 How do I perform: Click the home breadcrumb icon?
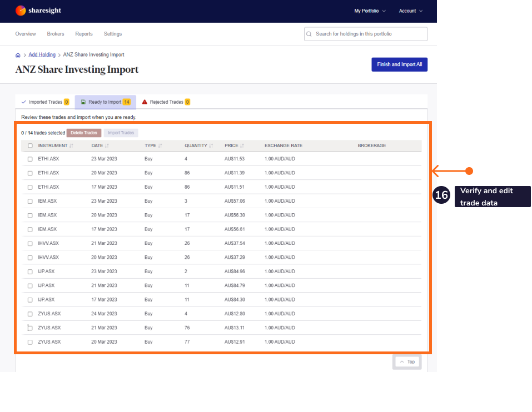(18, 55)
